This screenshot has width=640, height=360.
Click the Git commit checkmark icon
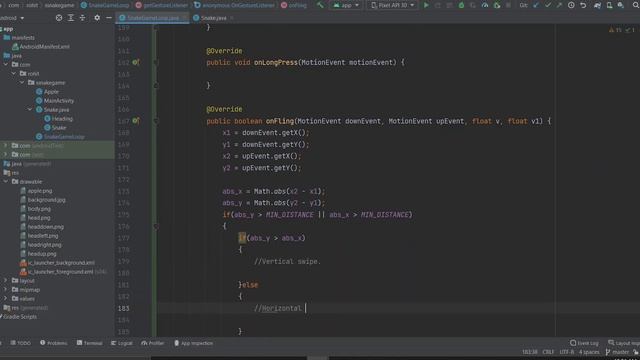548,5
